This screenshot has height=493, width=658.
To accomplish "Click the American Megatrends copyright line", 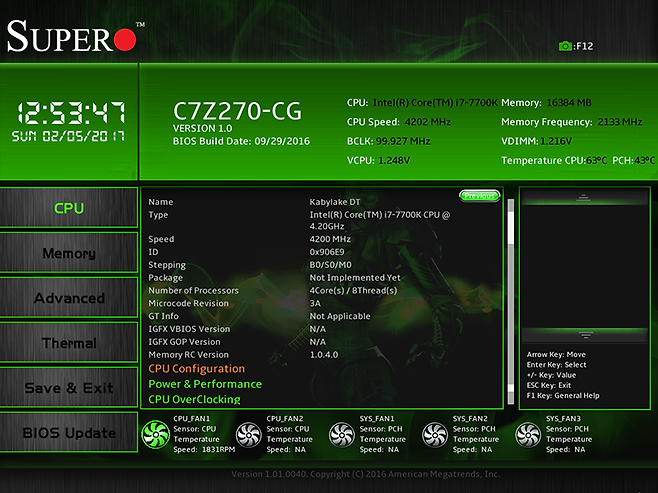I will tap(366, 474).
